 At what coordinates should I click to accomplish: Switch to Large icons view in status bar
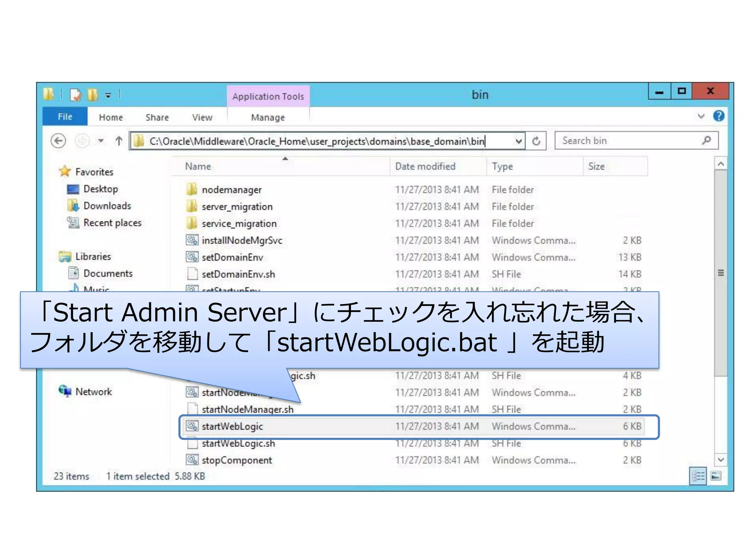pyautogui.click(x=716, y=476)
